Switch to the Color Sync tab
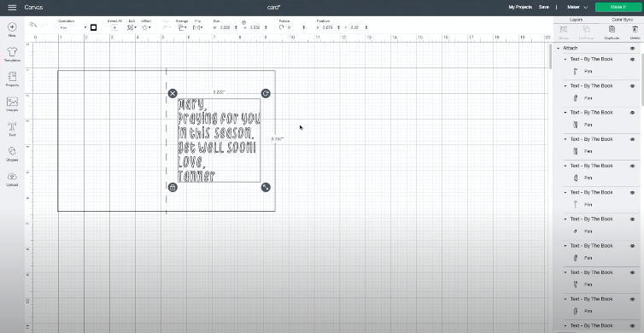Screen dimensions: 644x333 (622, 20)
